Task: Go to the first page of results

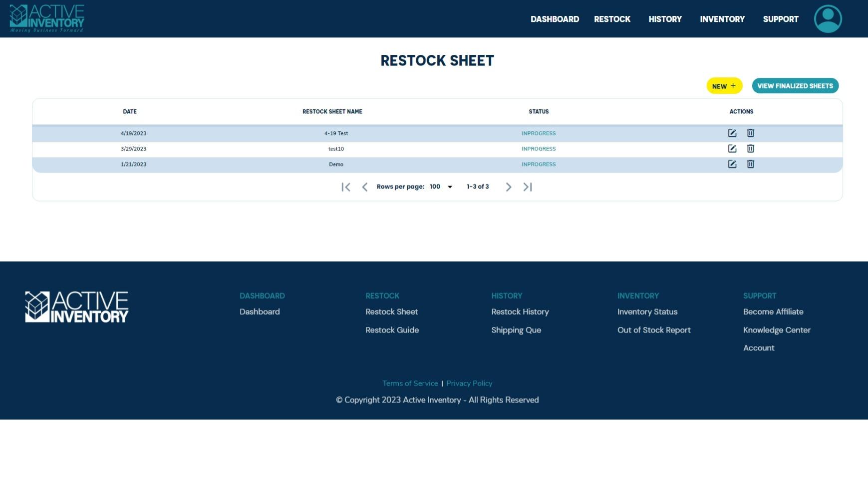Action: point(345,187)
